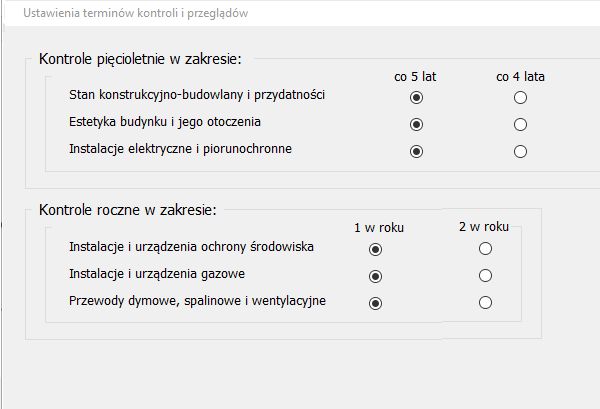Viewport: 600px width, 409px height.
Task: Set Przewody dymowe to '2 w roku'
Action: (485, 302)
